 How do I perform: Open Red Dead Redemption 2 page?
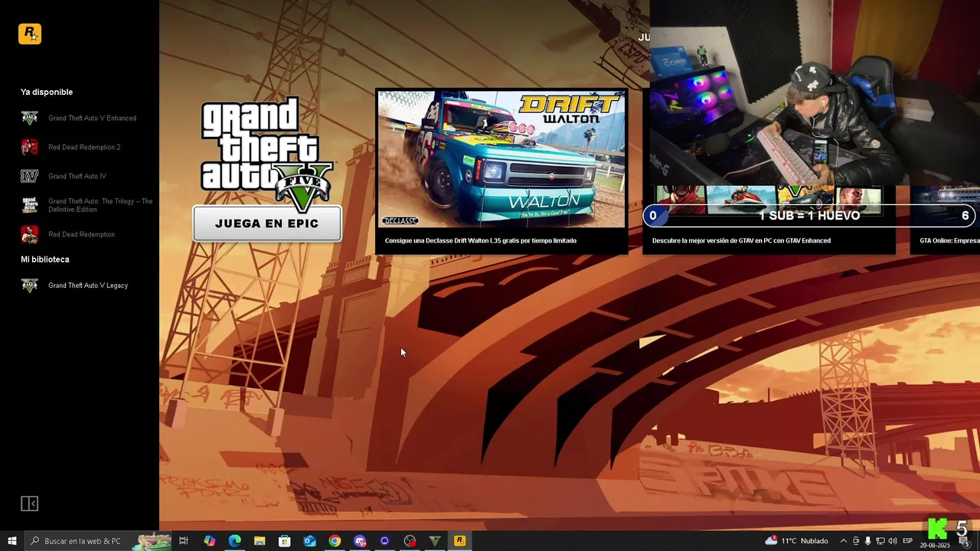point(84,147)
